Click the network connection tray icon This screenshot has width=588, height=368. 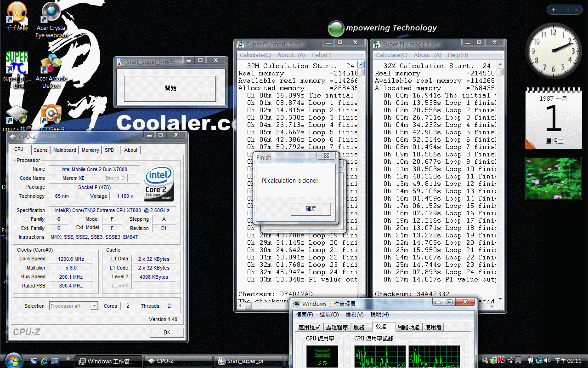point(539,361)
